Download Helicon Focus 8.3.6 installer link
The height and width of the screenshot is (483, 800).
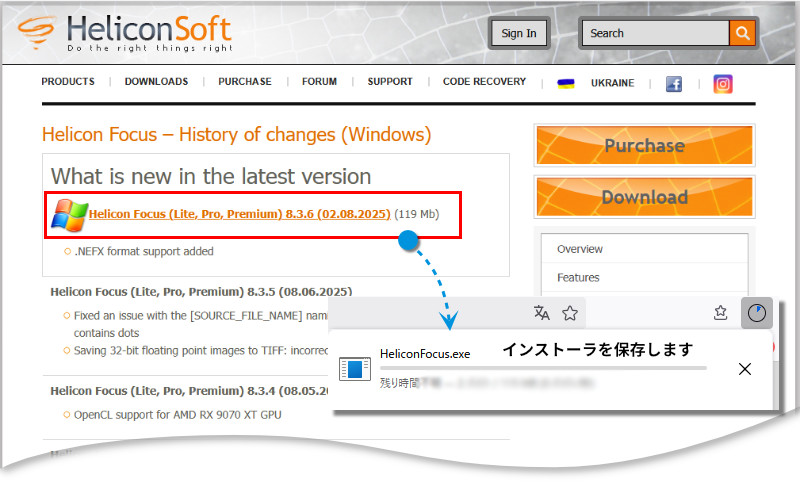pyautogui.click(x=239, y=214)
